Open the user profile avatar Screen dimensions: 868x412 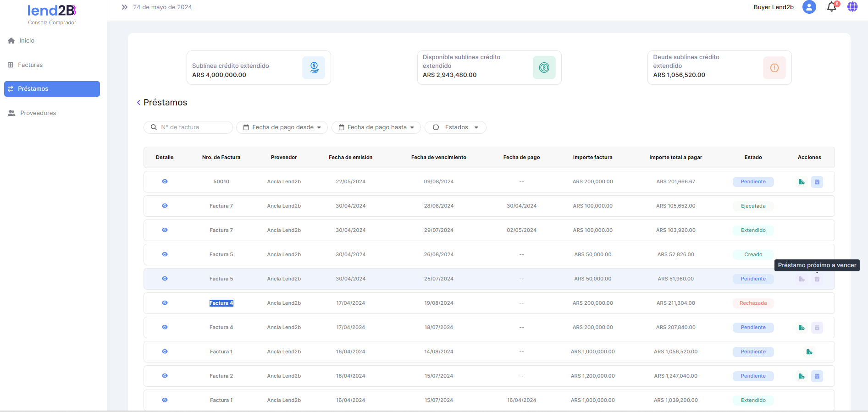pyautogui.click(x=809, y=7)
